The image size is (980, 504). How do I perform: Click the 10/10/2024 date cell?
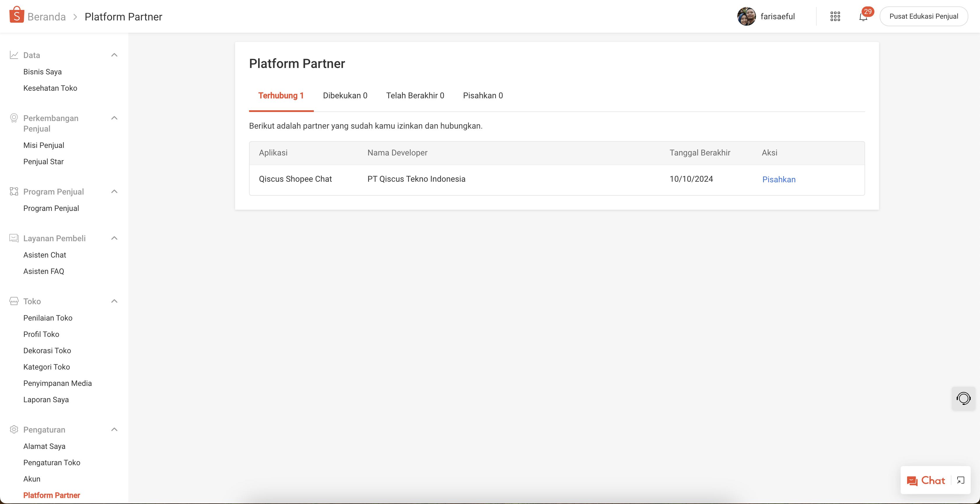[691, 179]
